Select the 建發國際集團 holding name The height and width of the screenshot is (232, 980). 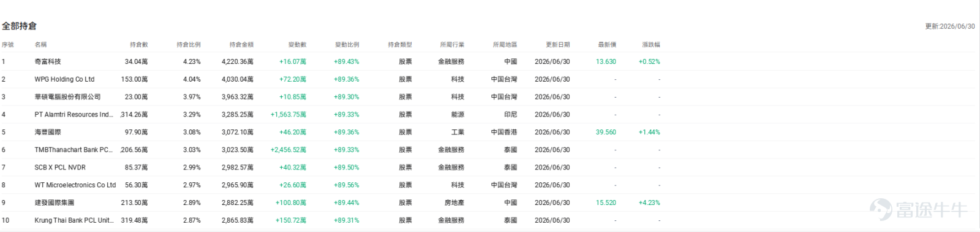55,203
